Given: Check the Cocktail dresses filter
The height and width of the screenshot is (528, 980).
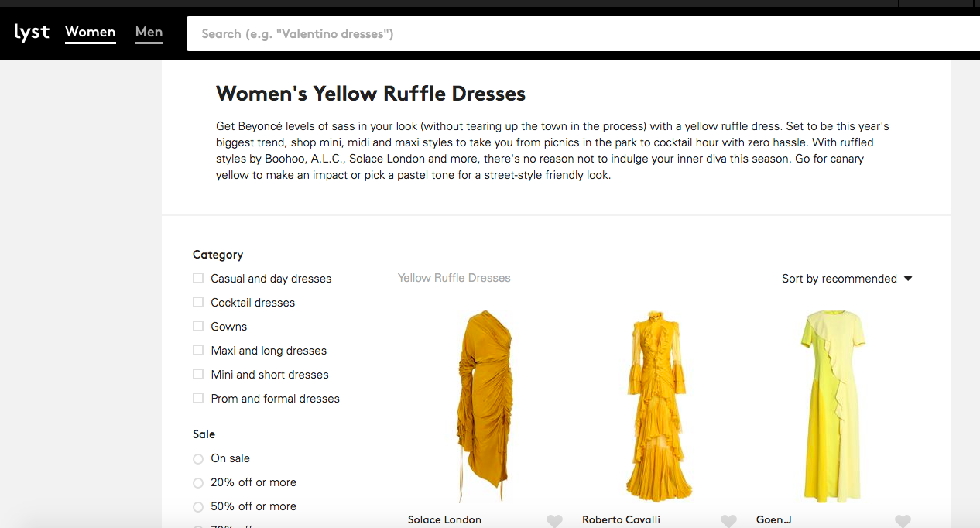Looking at the screenshot, I should pyautogui.click(x=198, y=302).
